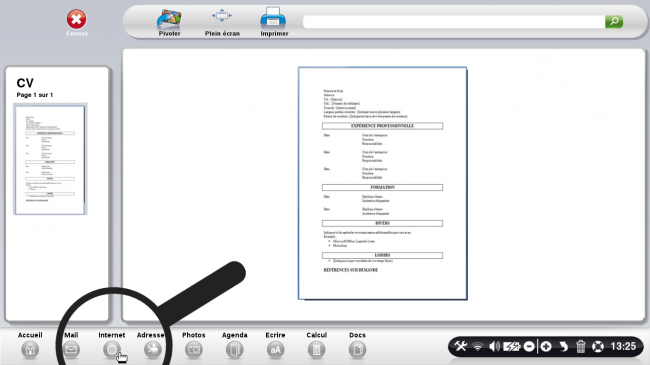Click in the search text field
650x365 pixels.
tap(454, 22)
